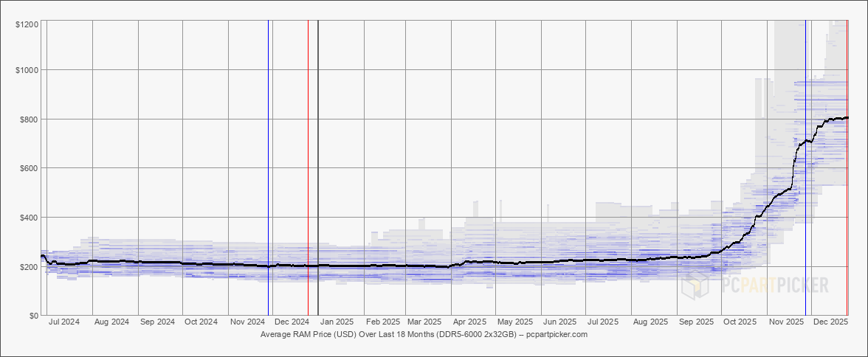This screenshot has width=868, height=357.
Task: Select the Jul 2025 axis label
Action: pyautogui.click(x=603, y=322)
